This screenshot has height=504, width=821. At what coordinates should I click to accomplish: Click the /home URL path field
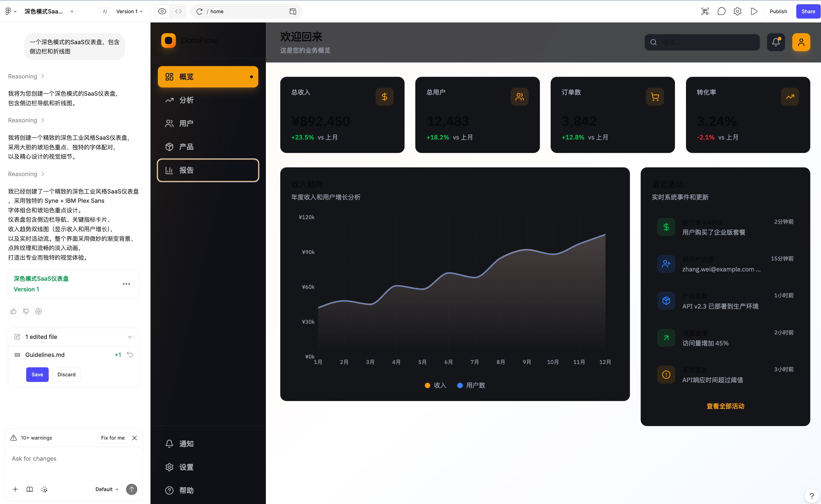click(x=246, y=12)
